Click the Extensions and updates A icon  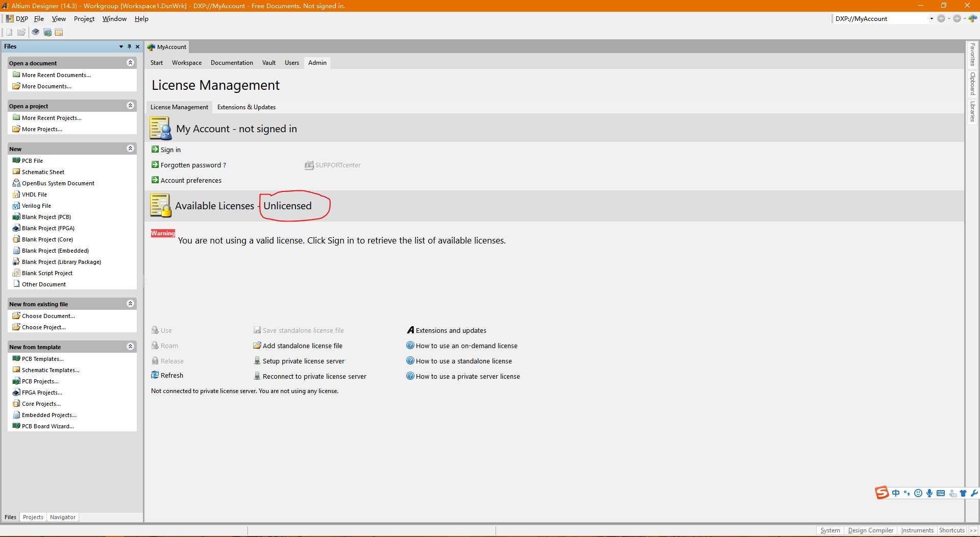[410, 330]
